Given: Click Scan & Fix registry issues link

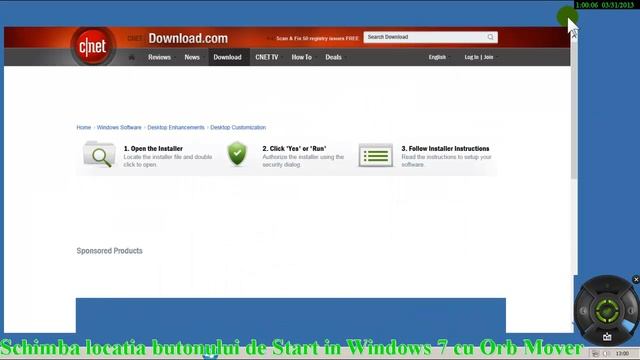Looking at the screenshot, I should [317, 38].
